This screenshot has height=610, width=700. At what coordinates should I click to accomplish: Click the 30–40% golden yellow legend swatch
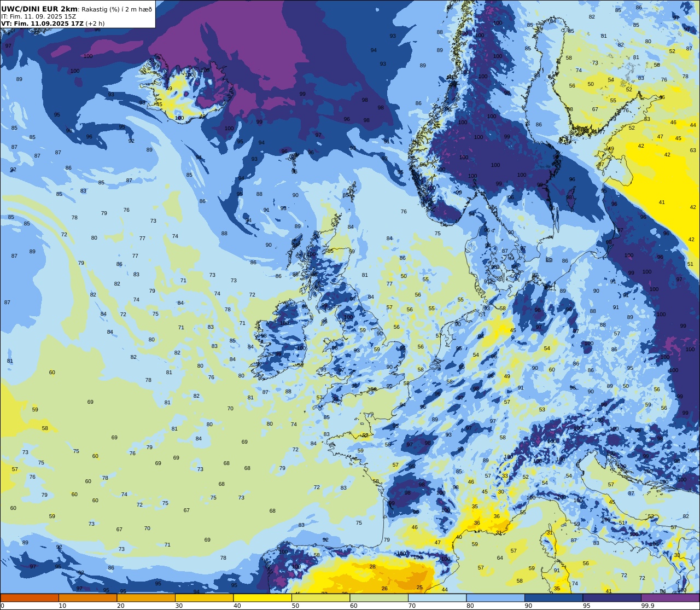[x=204, y=598]
